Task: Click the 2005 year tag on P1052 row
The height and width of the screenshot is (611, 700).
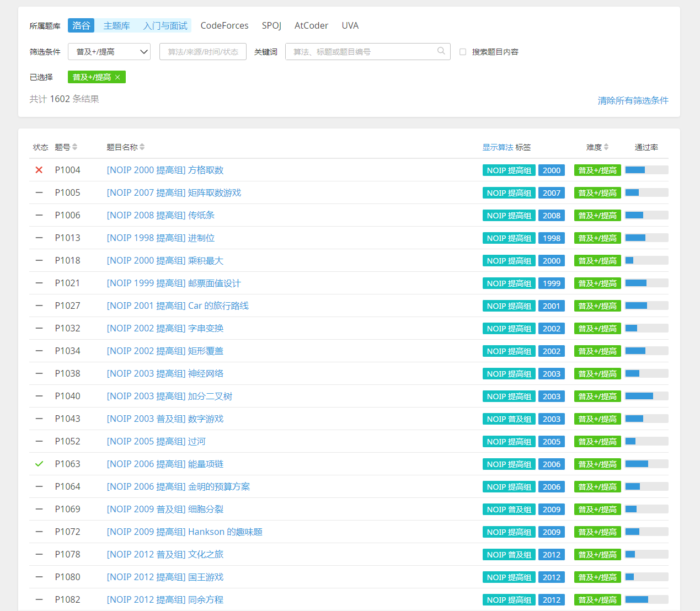Action: click(552, 442)
